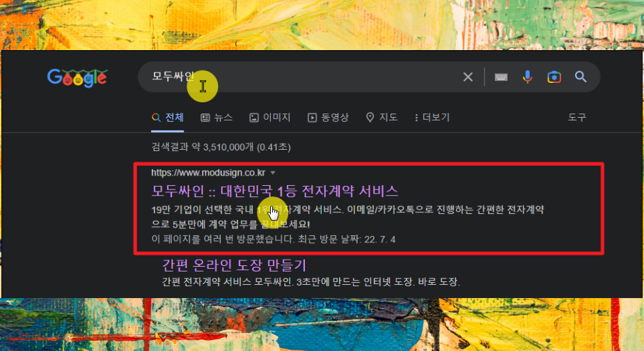This screenshot has height=351, width=644.
Task: Open 모두싸인 :: 대한민국 1등 전자계약 서비스 result
Action: pyautogui.click(x=275, y=191)
